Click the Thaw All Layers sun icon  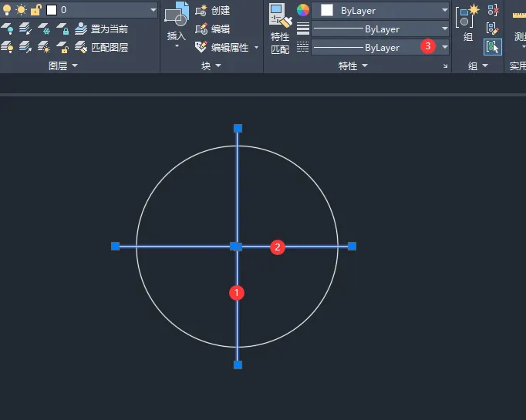point(44,47)
